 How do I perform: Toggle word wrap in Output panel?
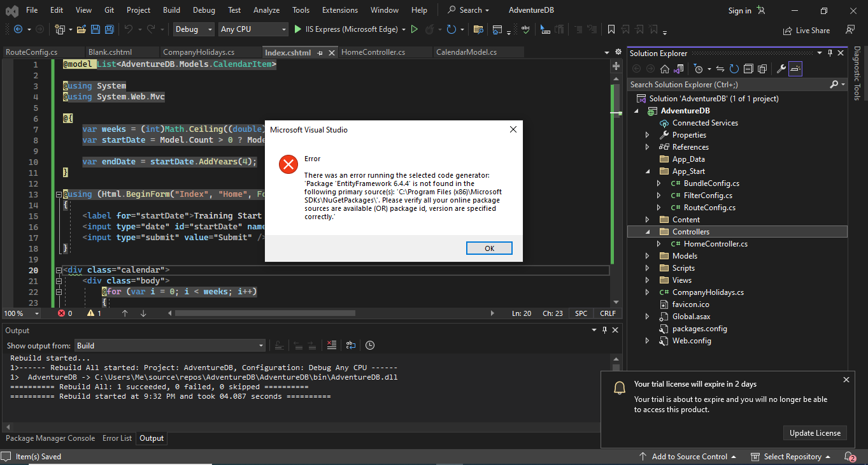350,345
